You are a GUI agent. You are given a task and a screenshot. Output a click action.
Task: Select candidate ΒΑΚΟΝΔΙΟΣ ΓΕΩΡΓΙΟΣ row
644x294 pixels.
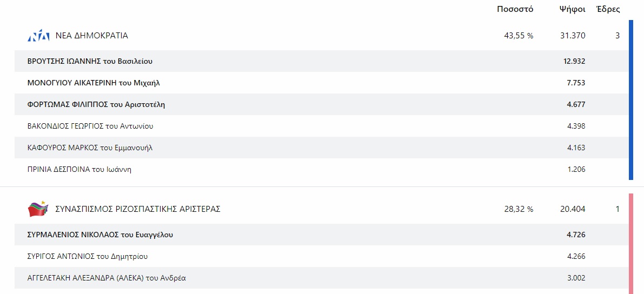tap(90, 126)
